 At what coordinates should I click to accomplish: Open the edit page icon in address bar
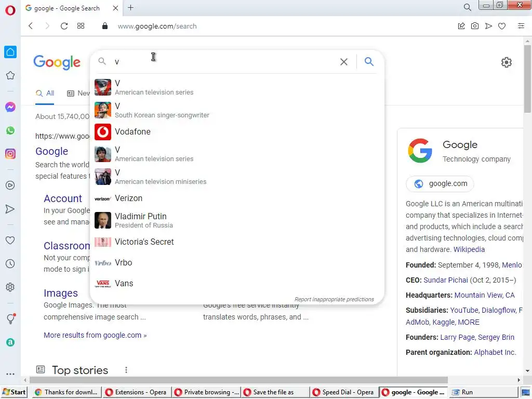click(x=461, y=26)
